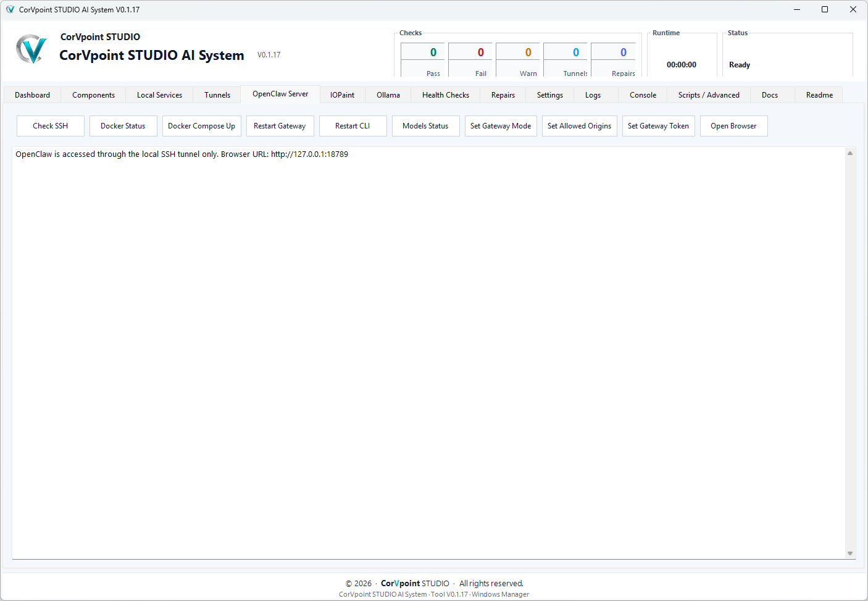The image size is (868, 601).
Task: Click the Restart CLI button
Action: click(x=353, y=126)
